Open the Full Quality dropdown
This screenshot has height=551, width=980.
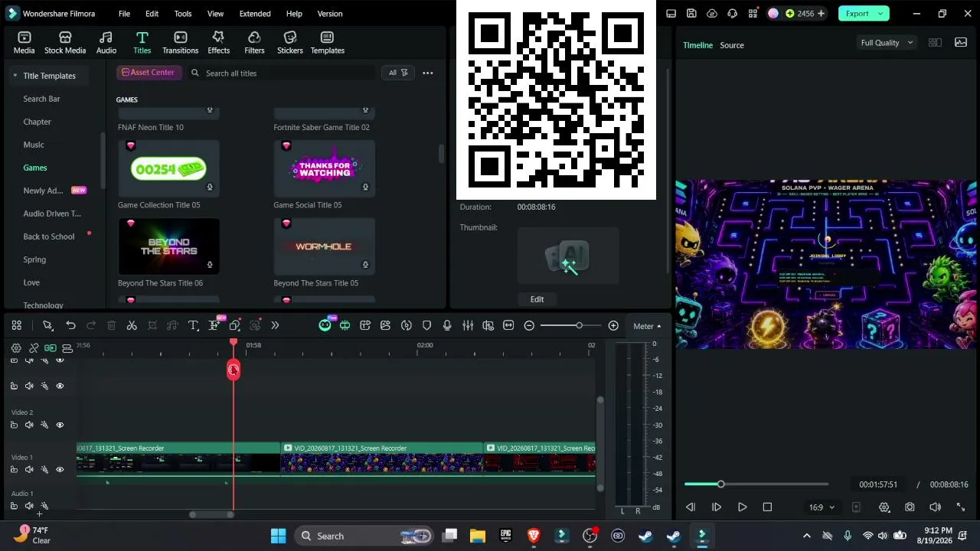(887, 43)
